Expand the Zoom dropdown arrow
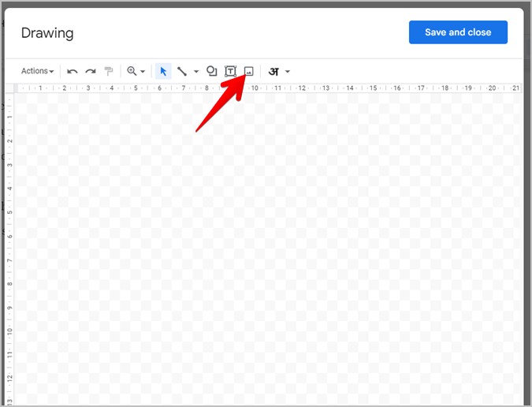 143,71
